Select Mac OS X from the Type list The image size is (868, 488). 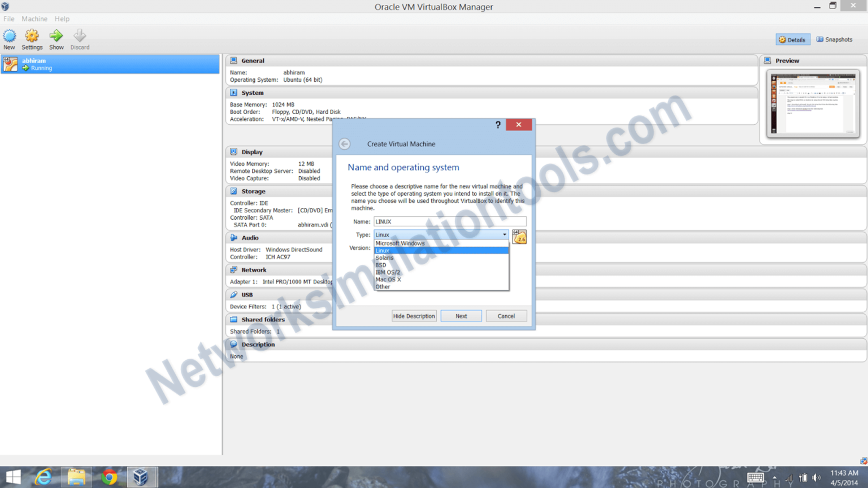pyautogui.click(x=388, y=279)
